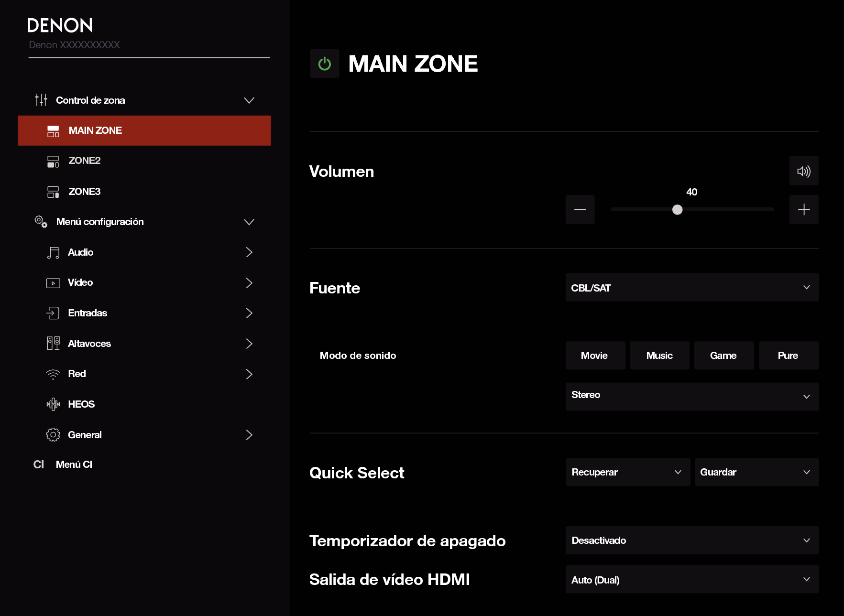844x616 pixels.
Task: Select the Pure sound mode
Action: pos(789,356)
